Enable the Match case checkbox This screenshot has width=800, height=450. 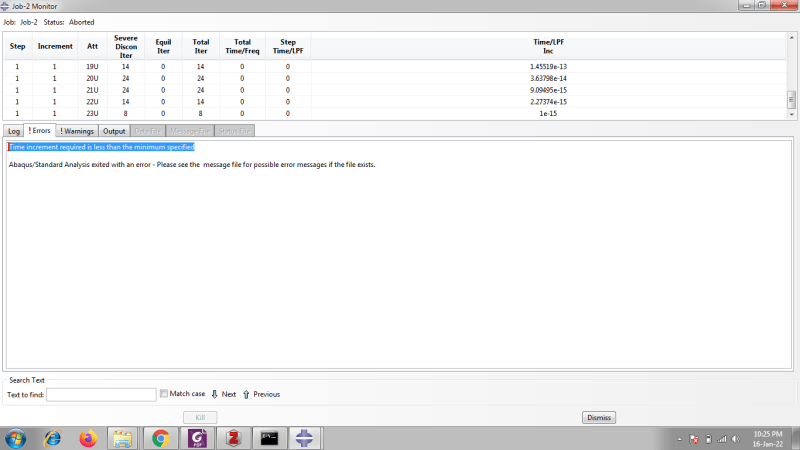pyautogui.click(x=164, y=393)
